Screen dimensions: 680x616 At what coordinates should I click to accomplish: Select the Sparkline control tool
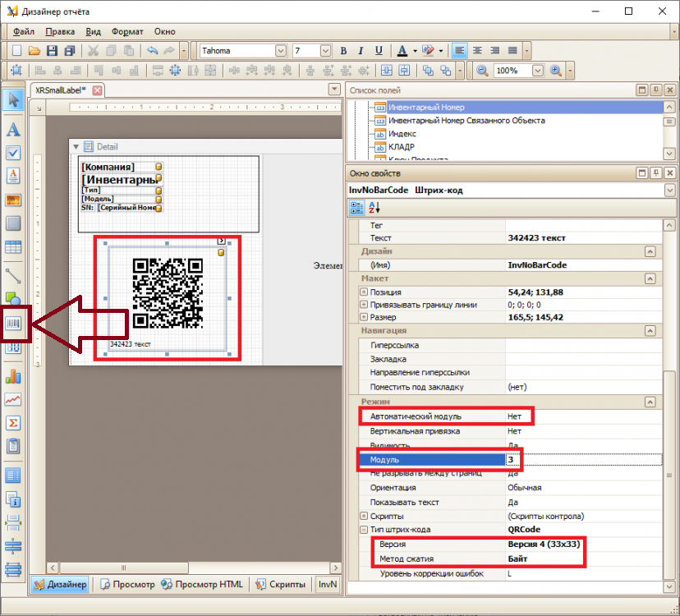(13, 399)
